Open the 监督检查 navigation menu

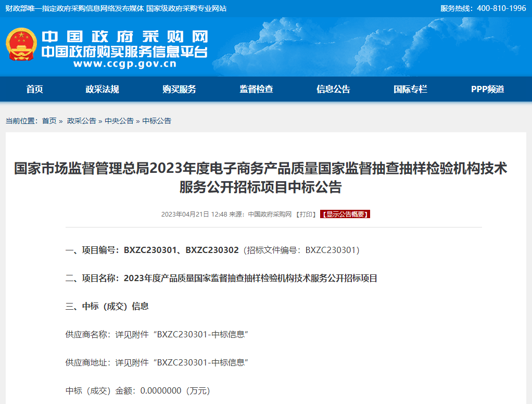pyautogui.click(x=256, y=89)
